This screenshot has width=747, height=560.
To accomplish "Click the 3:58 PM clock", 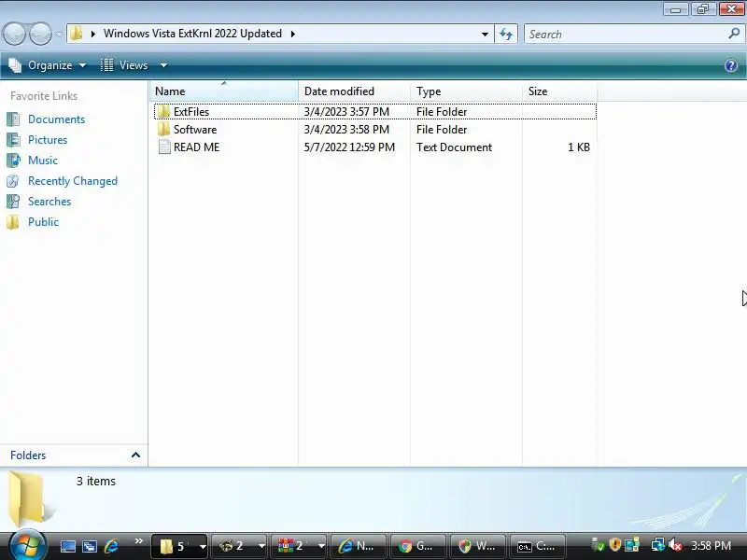I will click(711, 546).
